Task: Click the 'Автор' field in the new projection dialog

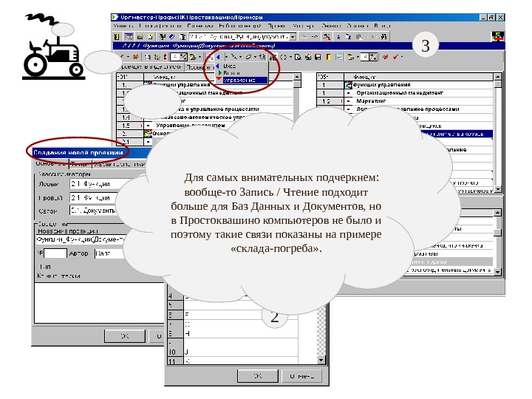Action: (110, 253)
